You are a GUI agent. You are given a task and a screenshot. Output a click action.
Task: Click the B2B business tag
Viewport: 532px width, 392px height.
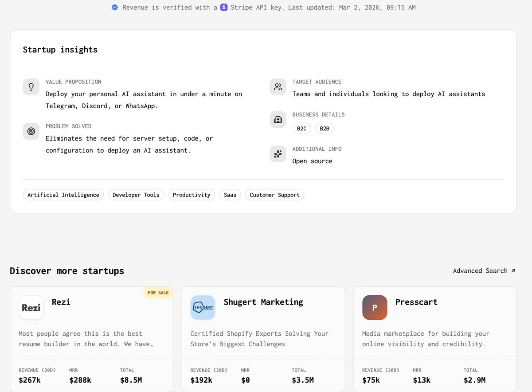click(x=325, y=129)
